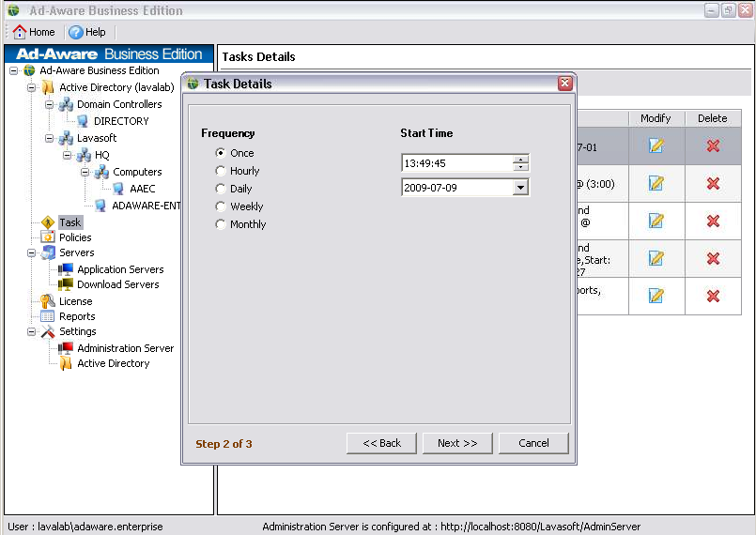Select the Hourly frequency option

(x=221, y=171)
